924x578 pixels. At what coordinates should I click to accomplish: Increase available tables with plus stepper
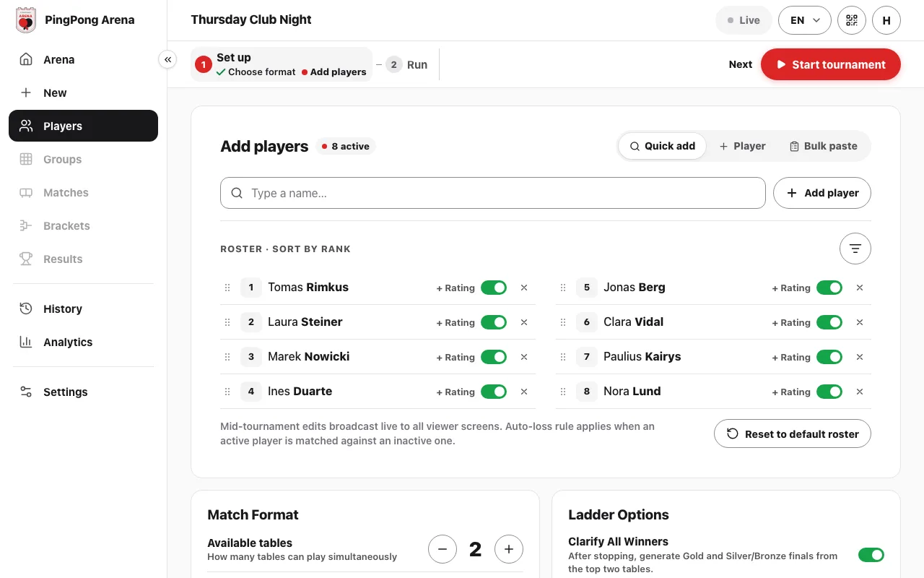point(509,549)
